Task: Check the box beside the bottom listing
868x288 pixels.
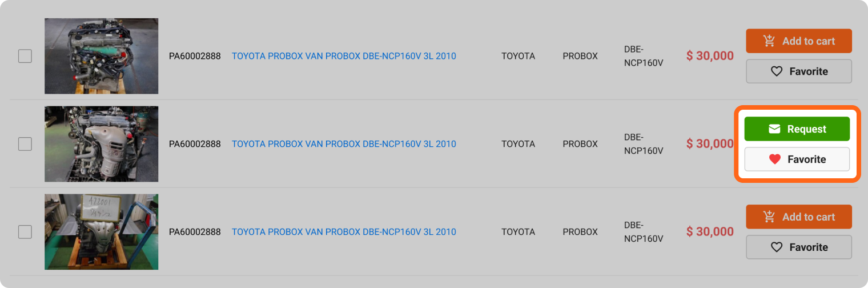Action: pyautogui.click(x=25, y=232)
